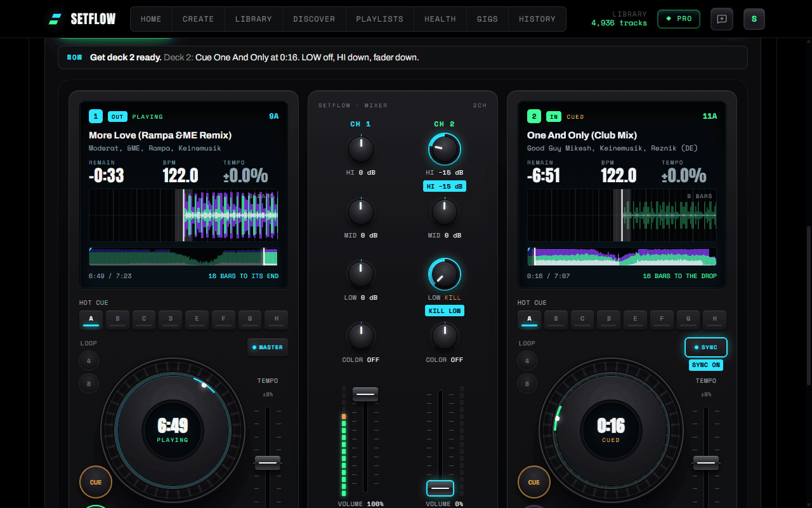Viewport: 812px width, 508px height.
Task: Click deck 1 zoomed waveform display
Action: [x=183, y=215]
